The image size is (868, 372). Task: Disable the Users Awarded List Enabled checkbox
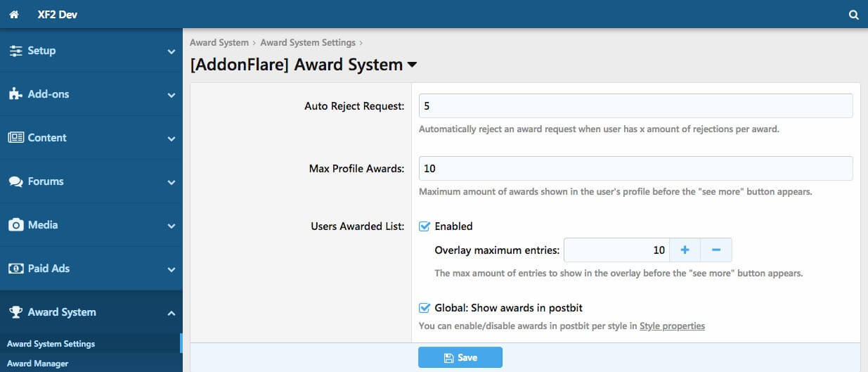pyautogui.click(x=425, y=226)
